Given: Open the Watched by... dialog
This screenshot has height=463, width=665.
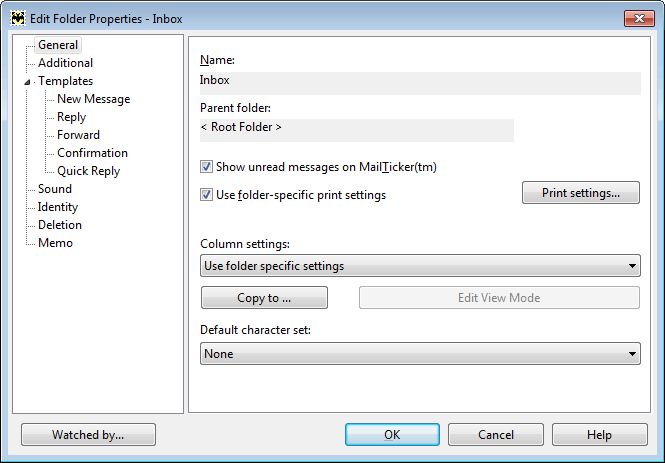Looking at the screenshot, I should [88, 435].
